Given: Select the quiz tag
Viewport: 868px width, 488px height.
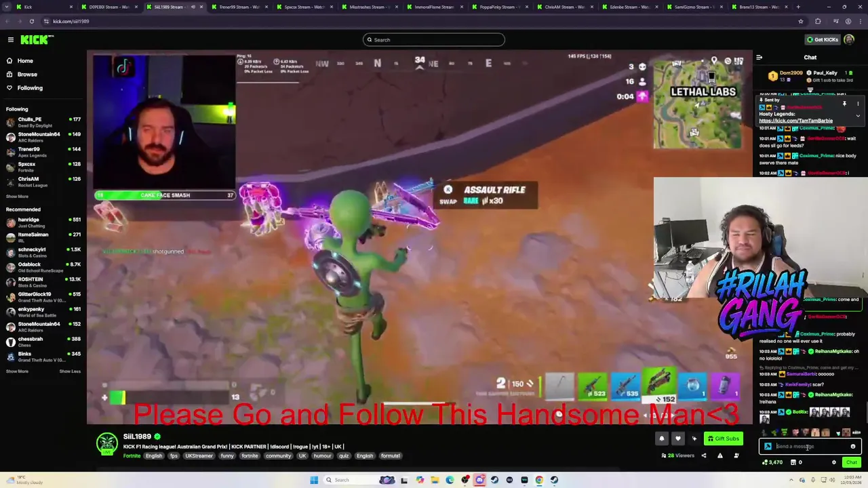Looking at the screenshot, I should click(345, 456).
